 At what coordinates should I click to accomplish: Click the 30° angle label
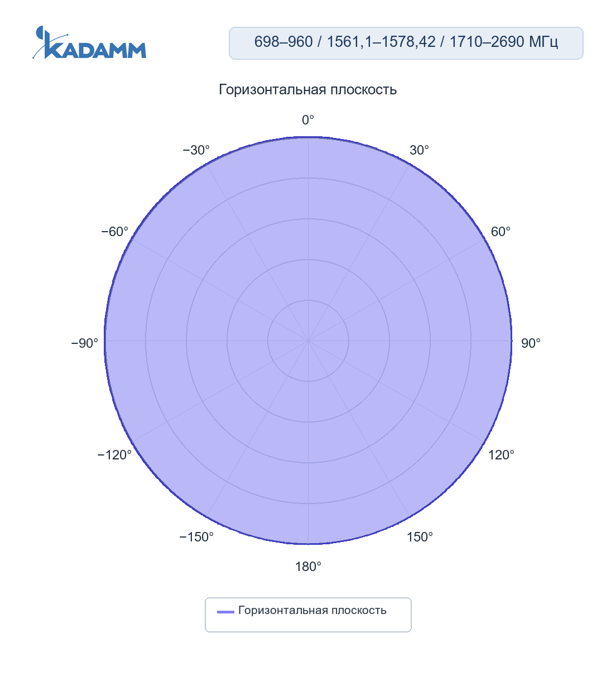coord(420,150)
